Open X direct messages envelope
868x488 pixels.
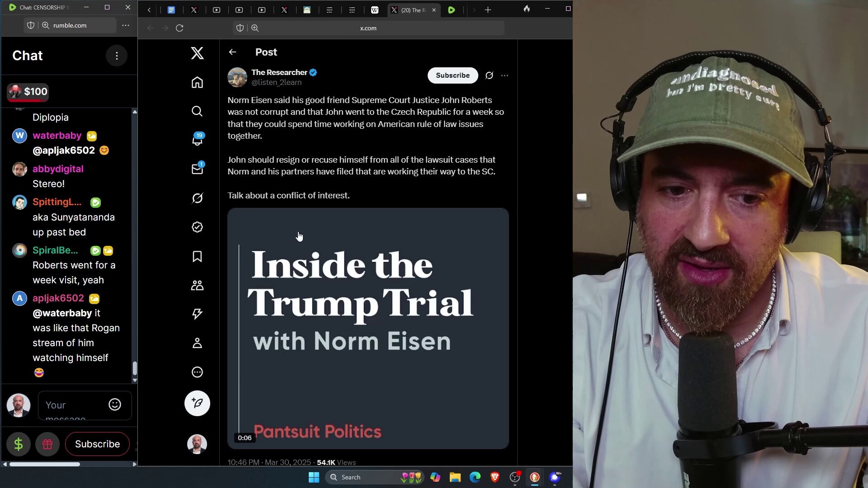point(197,169)
